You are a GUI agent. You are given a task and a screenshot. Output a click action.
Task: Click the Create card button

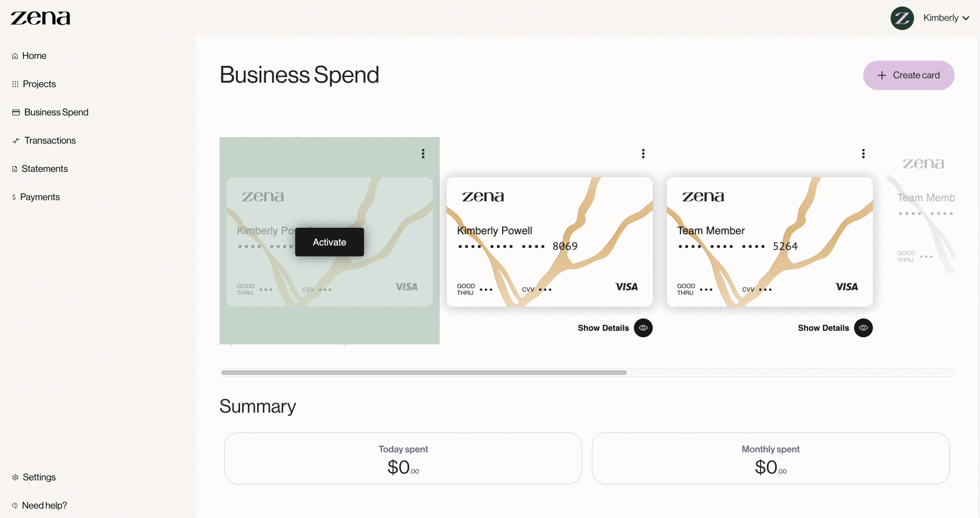click(909, 75)
